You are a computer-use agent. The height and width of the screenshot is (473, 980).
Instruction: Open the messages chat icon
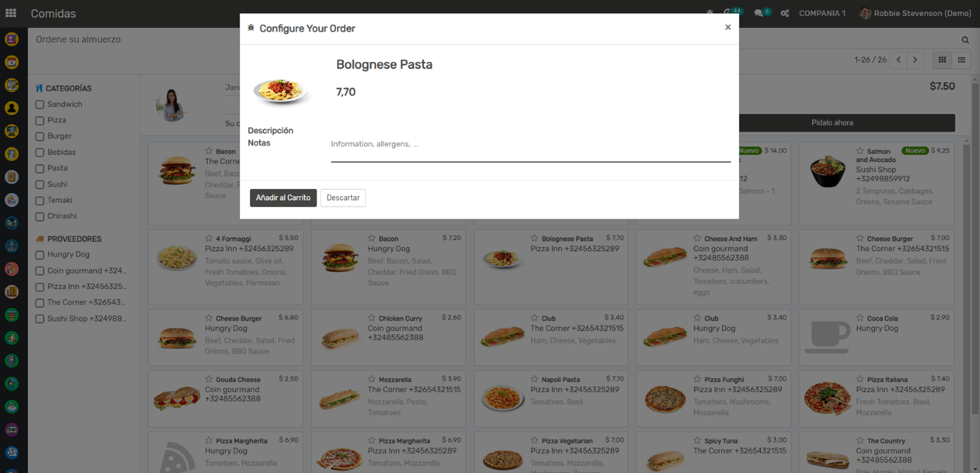pos(760,14)
